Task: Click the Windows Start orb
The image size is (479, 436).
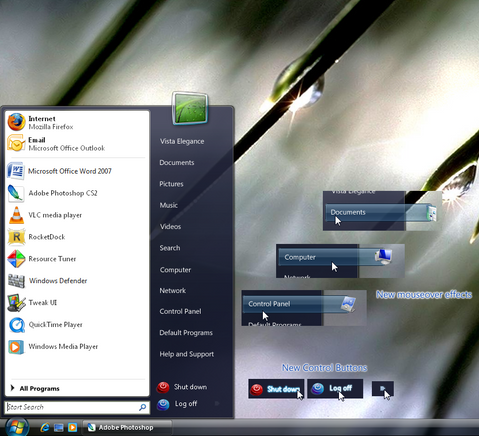Action: click(17, 427)
